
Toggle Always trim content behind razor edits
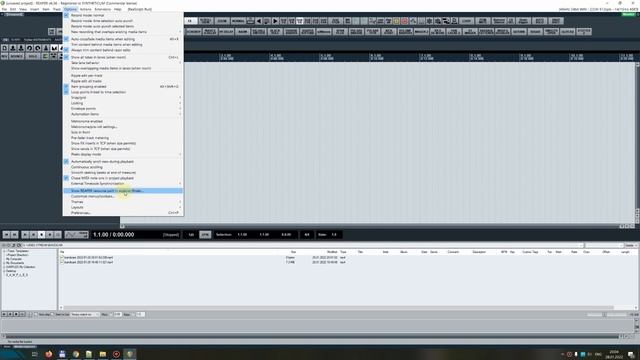(x=123, y=50)
